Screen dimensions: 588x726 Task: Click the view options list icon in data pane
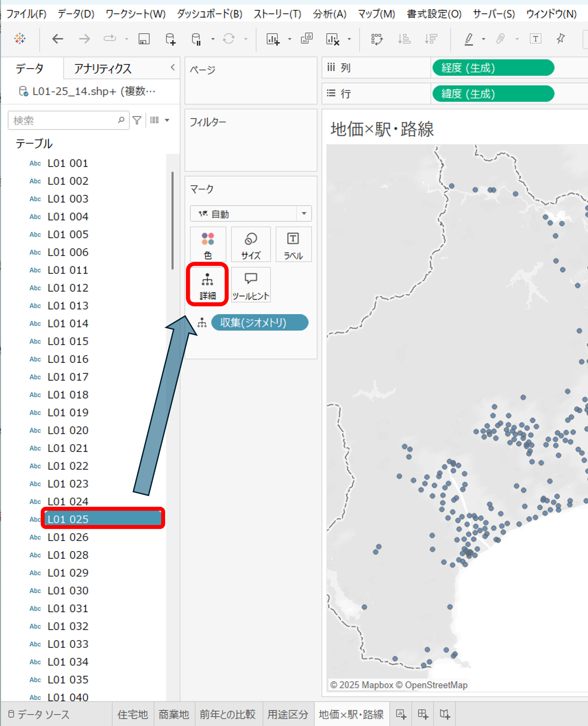[x=154, y=120]
